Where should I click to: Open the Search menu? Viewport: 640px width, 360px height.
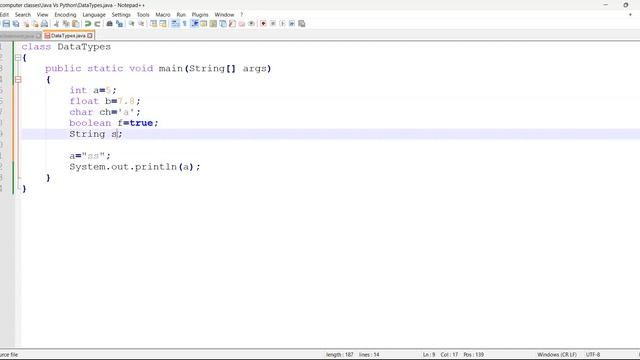click(x=23, y=15)
